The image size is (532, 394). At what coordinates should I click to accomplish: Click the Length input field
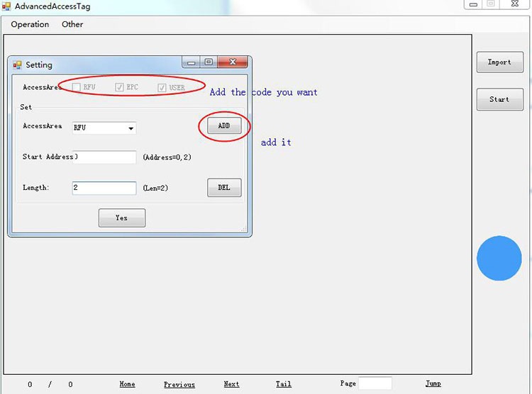(x=104, y=188)
